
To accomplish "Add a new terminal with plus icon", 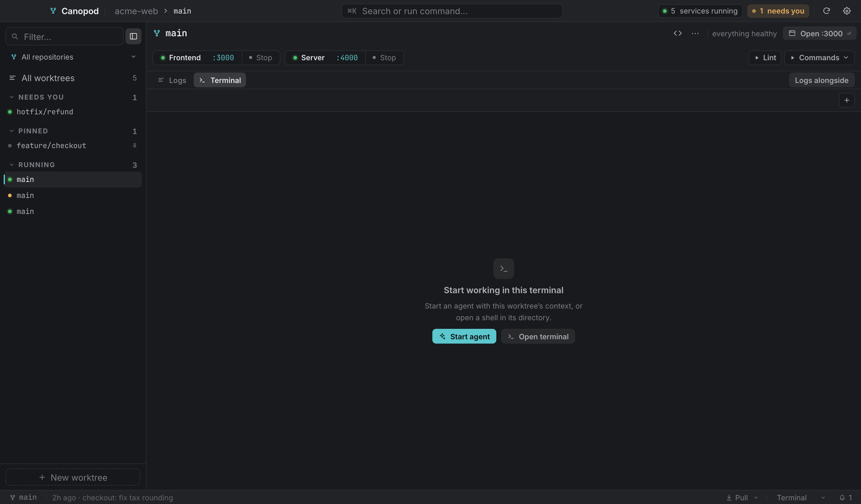I will pos(846,100).
